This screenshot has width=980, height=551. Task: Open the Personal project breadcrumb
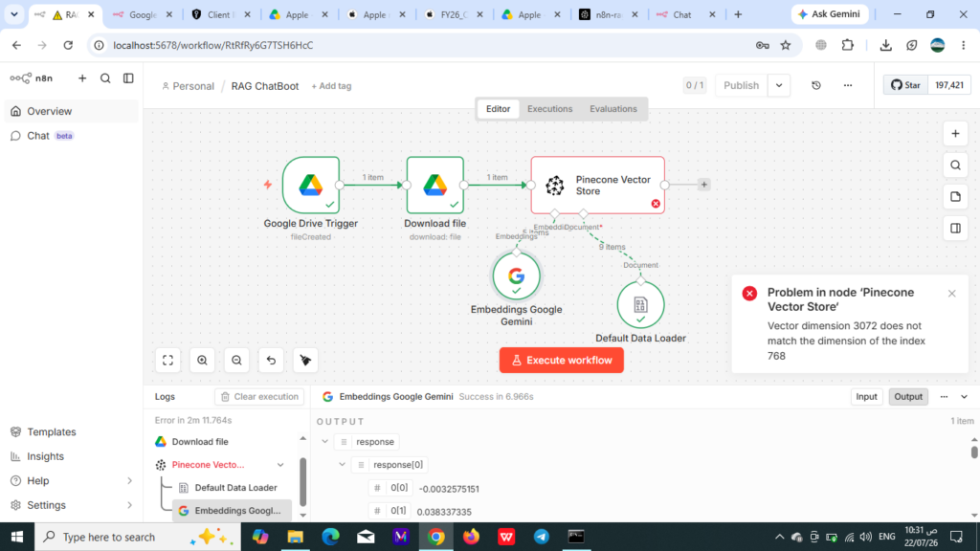tap(188, 86)
